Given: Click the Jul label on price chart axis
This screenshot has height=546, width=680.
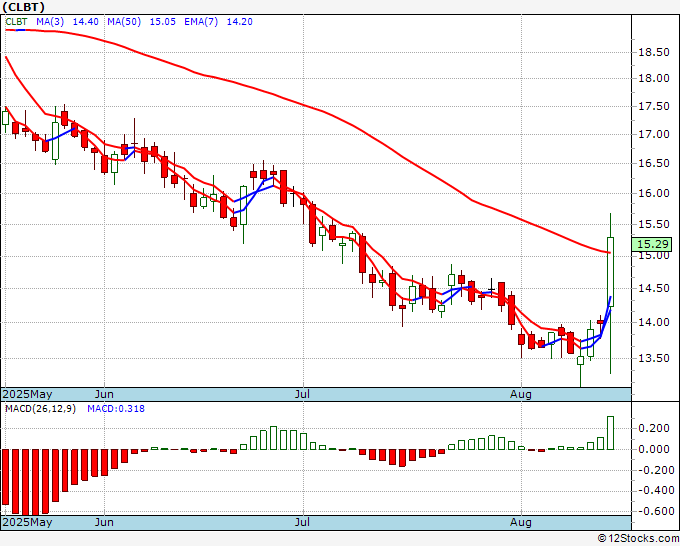Looking at the screenshot, I should tap(302, 394).
